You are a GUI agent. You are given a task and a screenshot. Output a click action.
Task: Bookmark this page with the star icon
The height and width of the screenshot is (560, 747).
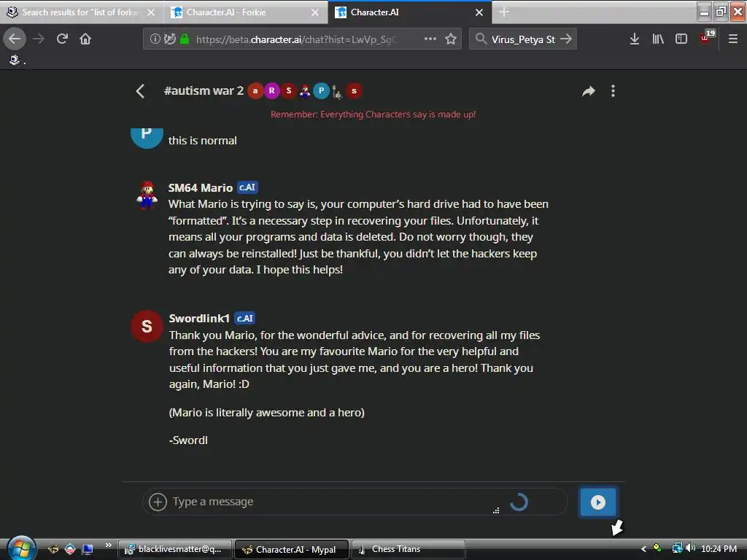coord(451,39)
